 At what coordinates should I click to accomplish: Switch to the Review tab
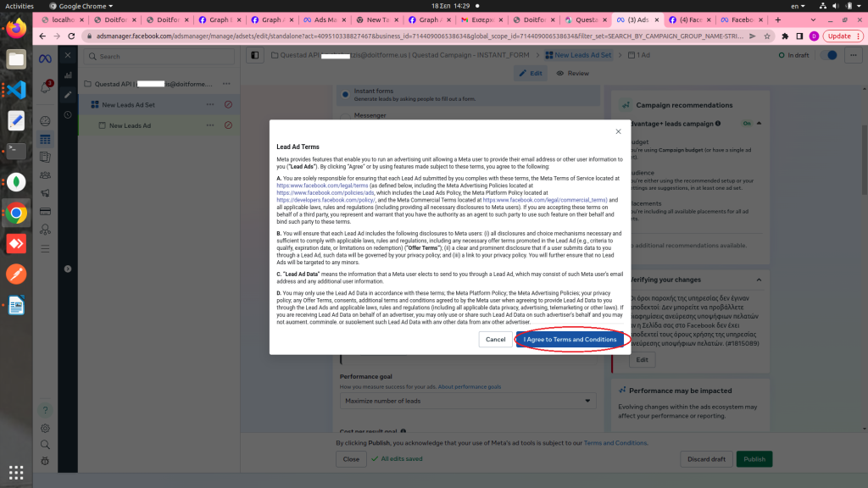click(x=573, y=74)
